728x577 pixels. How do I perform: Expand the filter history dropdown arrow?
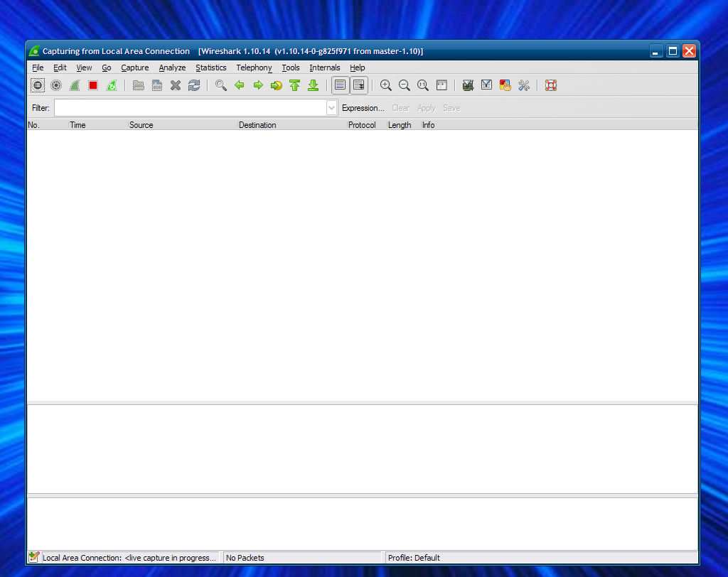pos(331,108)
